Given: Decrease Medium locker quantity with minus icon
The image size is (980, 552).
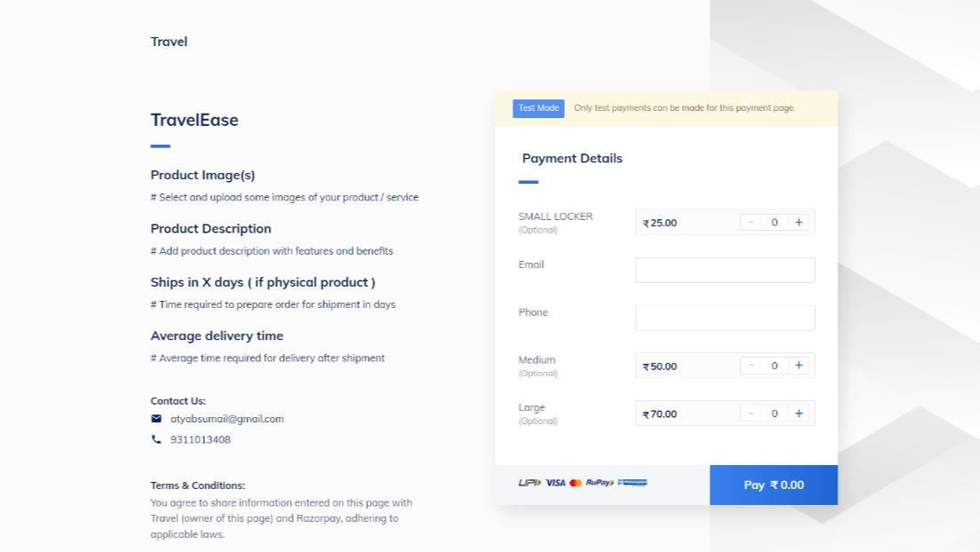Looking at the screenshot, I should click(750, 366).
